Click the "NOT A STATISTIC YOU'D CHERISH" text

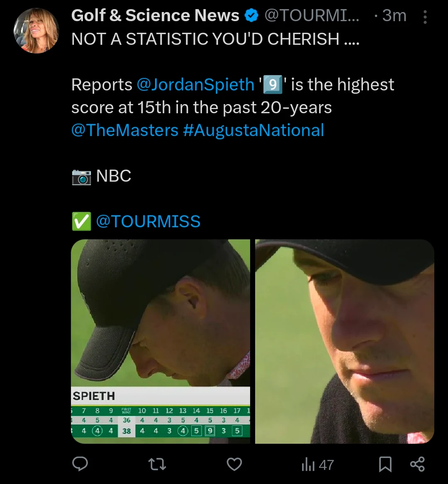pos(215,39)
